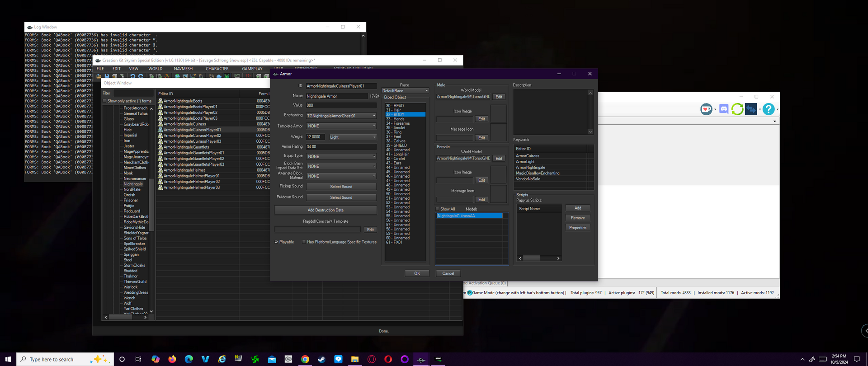Open Microsoft Edge from the taskbar
The width and height of the screenshot is (868, 366).
189,359
